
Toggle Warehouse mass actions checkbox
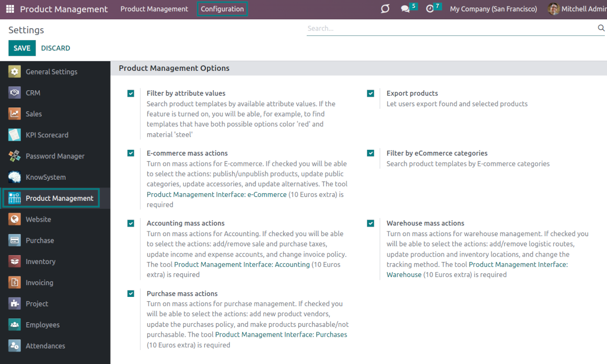pyautogui.click(x=371, y=223)
